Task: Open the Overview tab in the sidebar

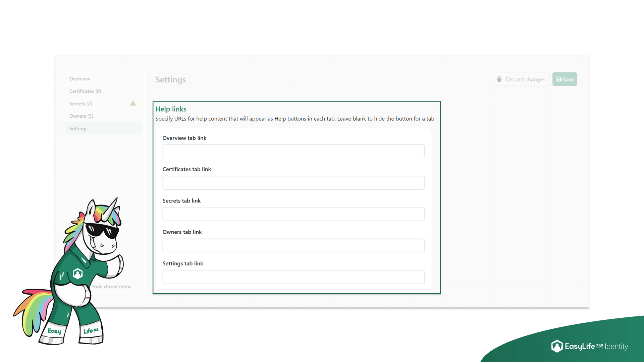Action: pyautogui.click(x=79, y=78)
